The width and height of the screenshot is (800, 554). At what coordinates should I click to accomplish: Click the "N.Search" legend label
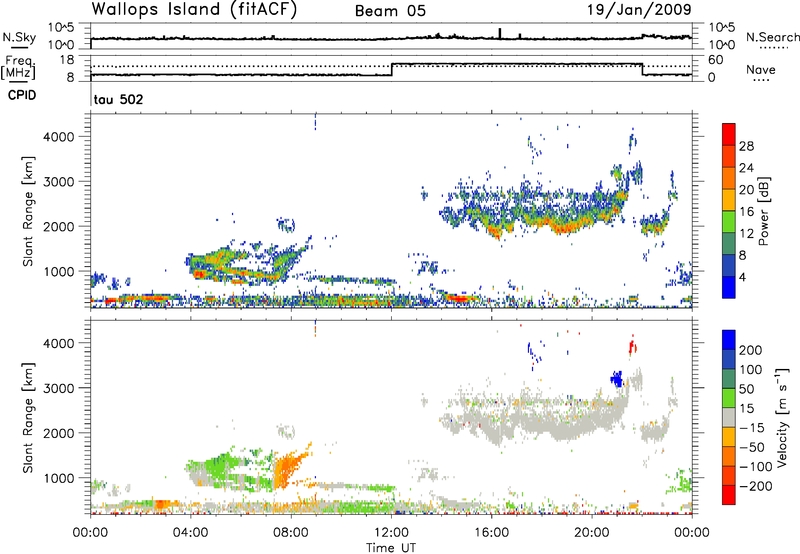pos(772,37)
